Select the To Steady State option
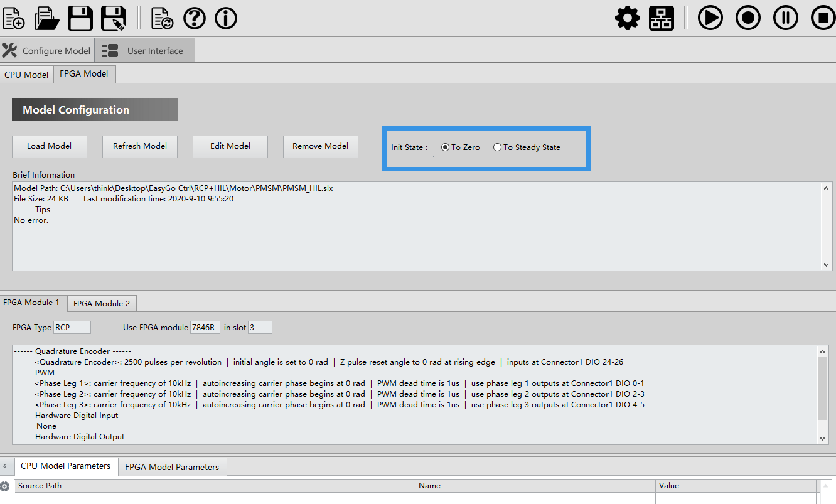This screenshot has height=504, width=836. point(527,147)
